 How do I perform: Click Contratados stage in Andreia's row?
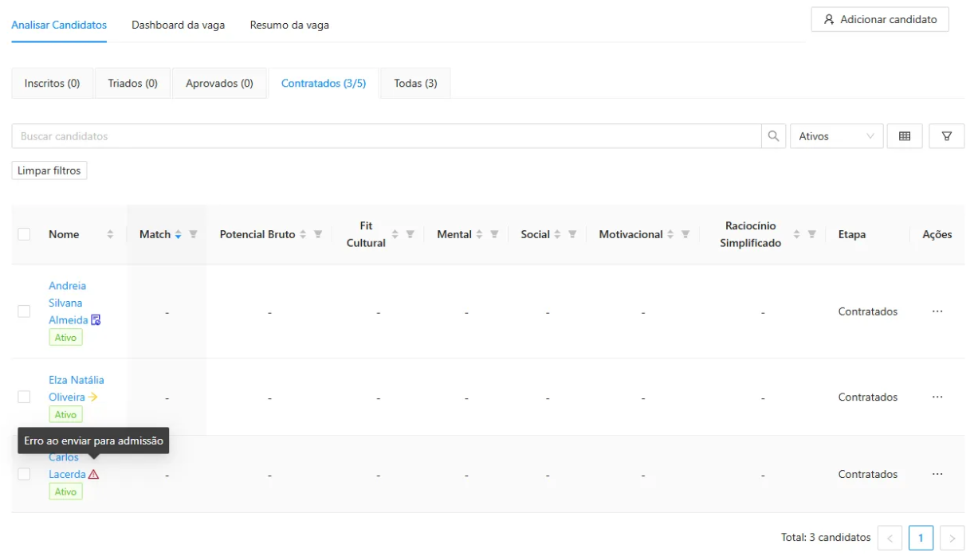868,311
